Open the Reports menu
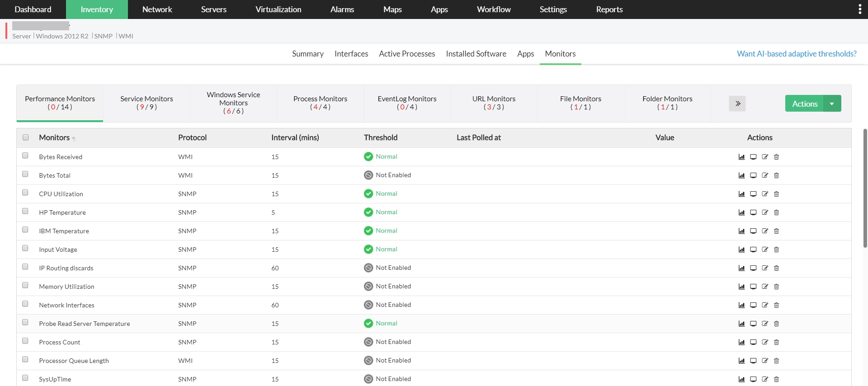 tap(609, 9)
